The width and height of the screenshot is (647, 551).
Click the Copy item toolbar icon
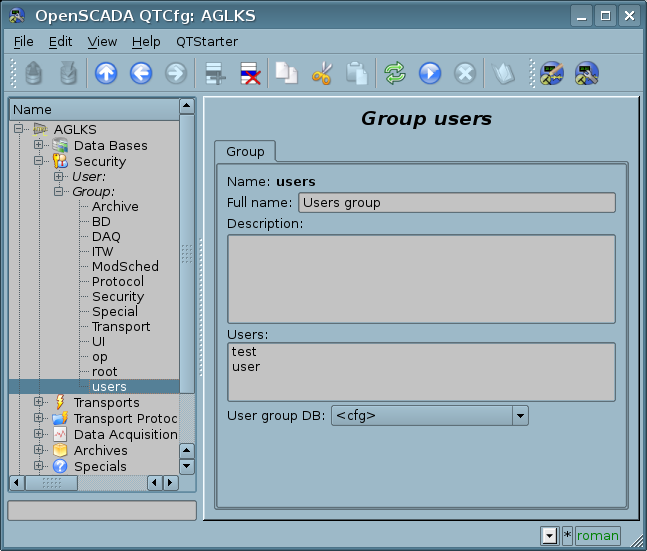pyautogui.click(x=286, y=73)
